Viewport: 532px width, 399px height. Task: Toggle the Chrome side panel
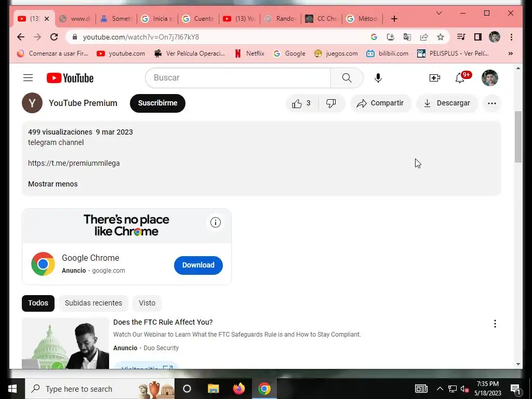click(x=478, y=37)
